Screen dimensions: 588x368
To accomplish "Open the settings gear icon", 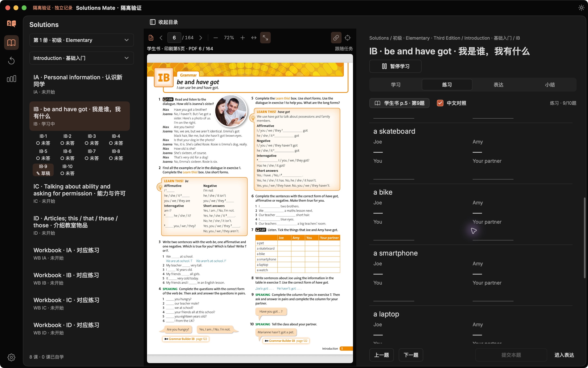I will (x=11, y=357).
